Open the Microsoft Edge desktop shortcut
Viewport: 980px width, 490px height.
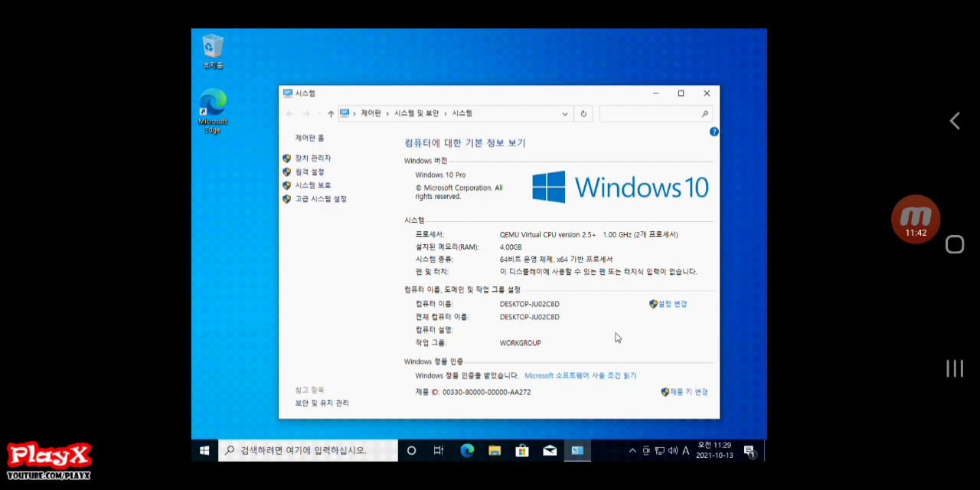click(x=213, y=111)
